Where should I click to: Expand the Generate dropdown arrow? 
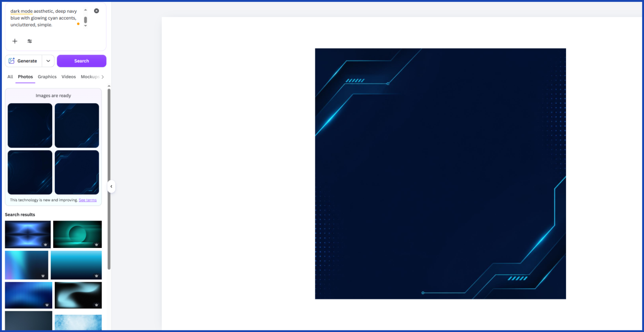click(48, 61)
